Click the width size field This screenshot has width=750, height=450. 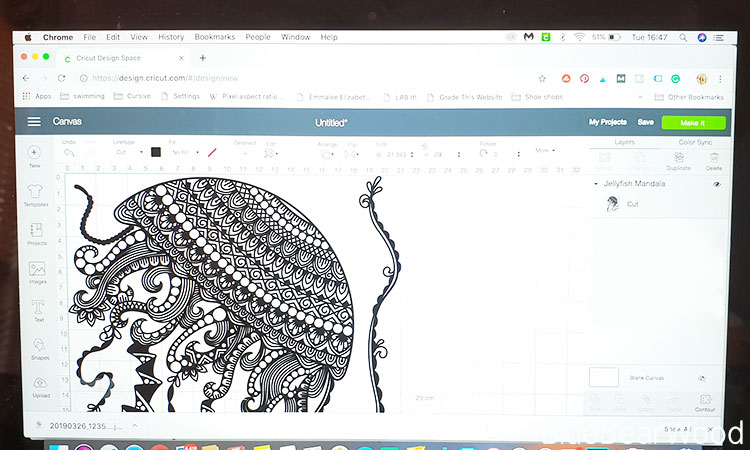coord(395,154)
